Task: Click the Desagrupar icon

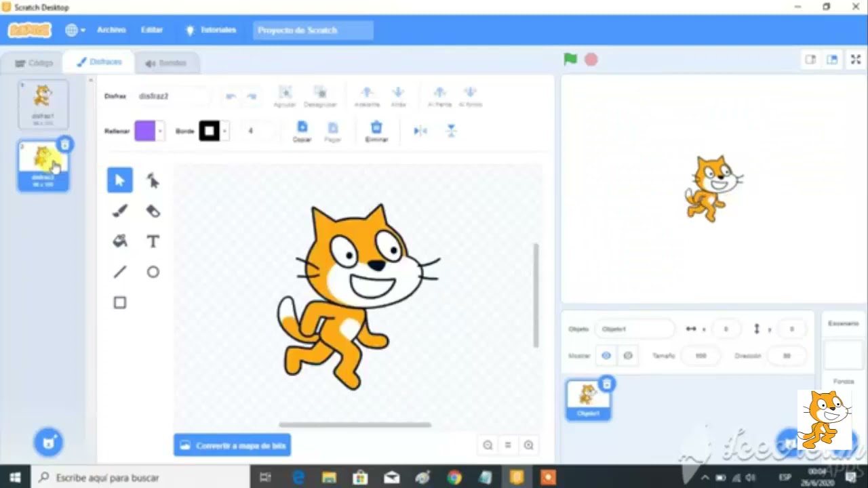Action: (321, 92)
